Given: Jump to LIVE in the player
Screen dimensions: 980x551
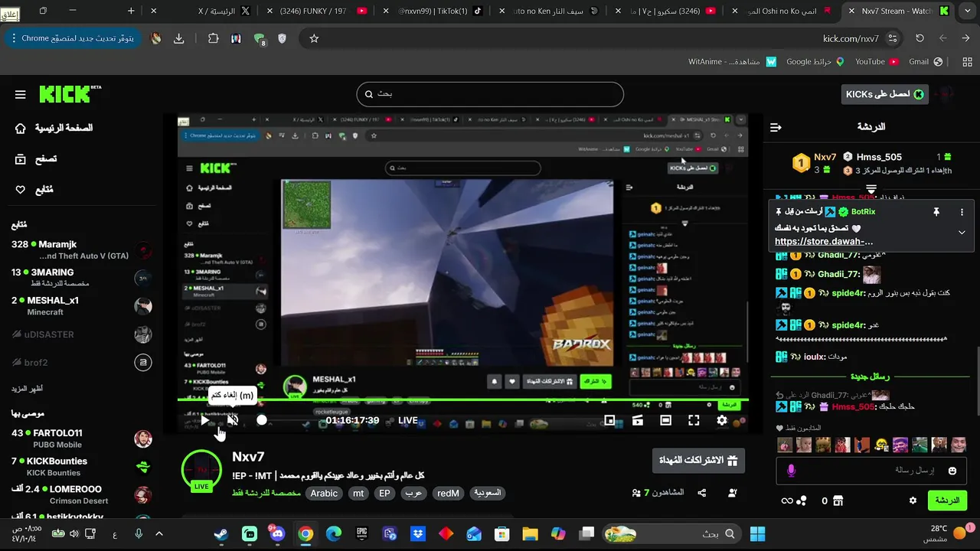Looking at the screenshot, I should 408,420.
